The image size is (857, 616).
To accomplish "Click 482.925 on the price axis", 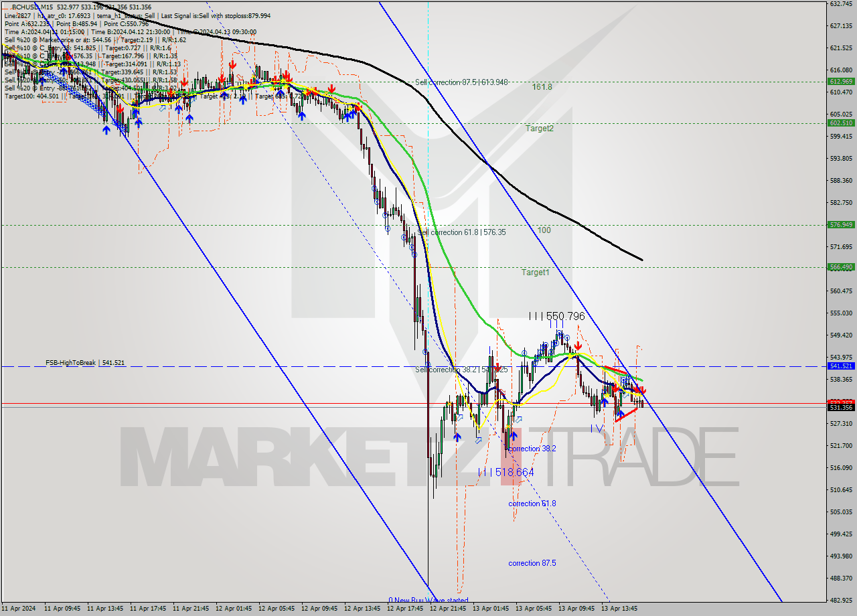I will point(841,601).
